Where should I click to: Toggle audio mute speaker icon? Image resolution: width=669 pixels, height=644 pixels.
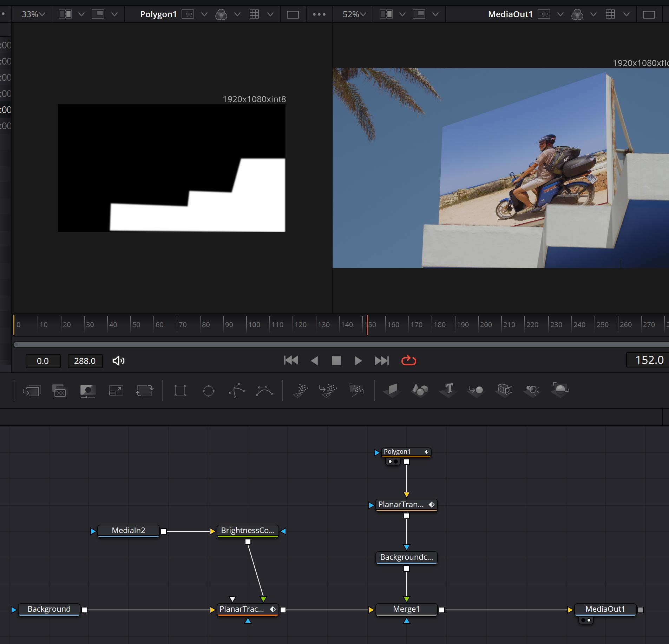[118, 361]
